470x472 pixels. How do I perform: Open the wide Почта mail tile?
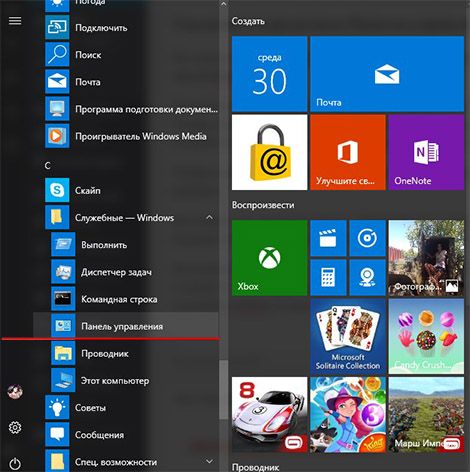387,74
